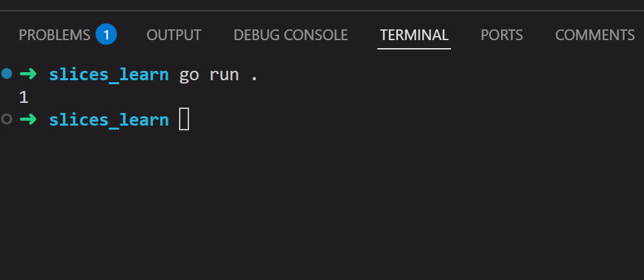Select the TERMINAL tab

(414, 35)
